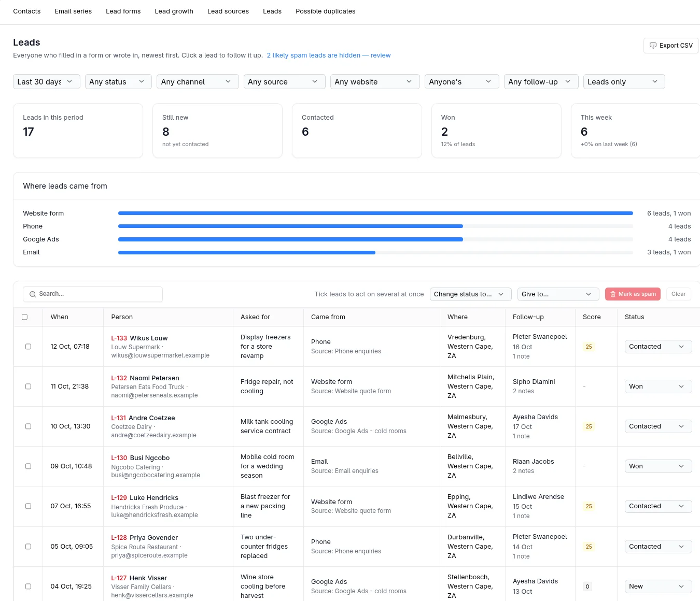Open lead L-133 Wikus Louw
Viewport: 700px width, 601px height.
pyautogui.click(x=139, y=338)
